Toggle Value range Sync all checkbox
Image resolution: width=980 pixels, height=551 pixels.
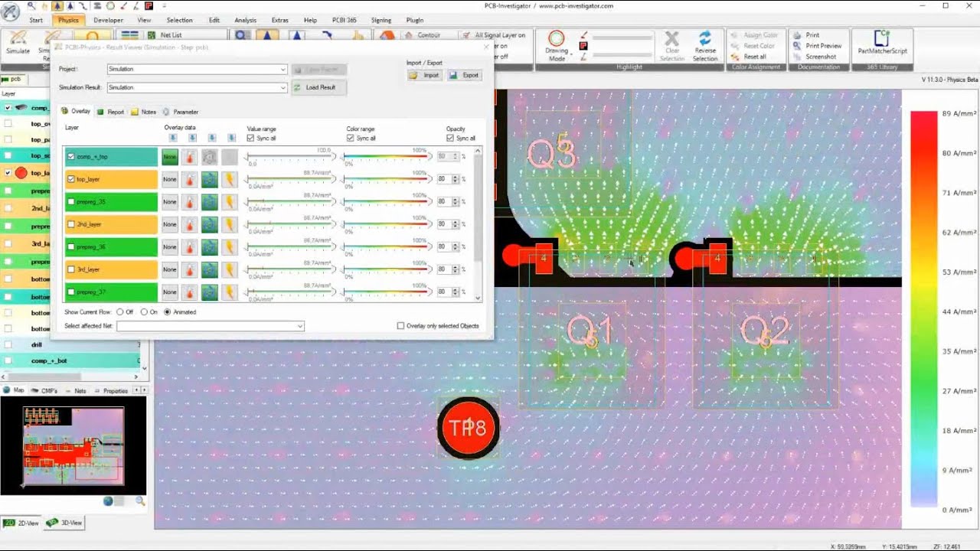coord(250,139)
